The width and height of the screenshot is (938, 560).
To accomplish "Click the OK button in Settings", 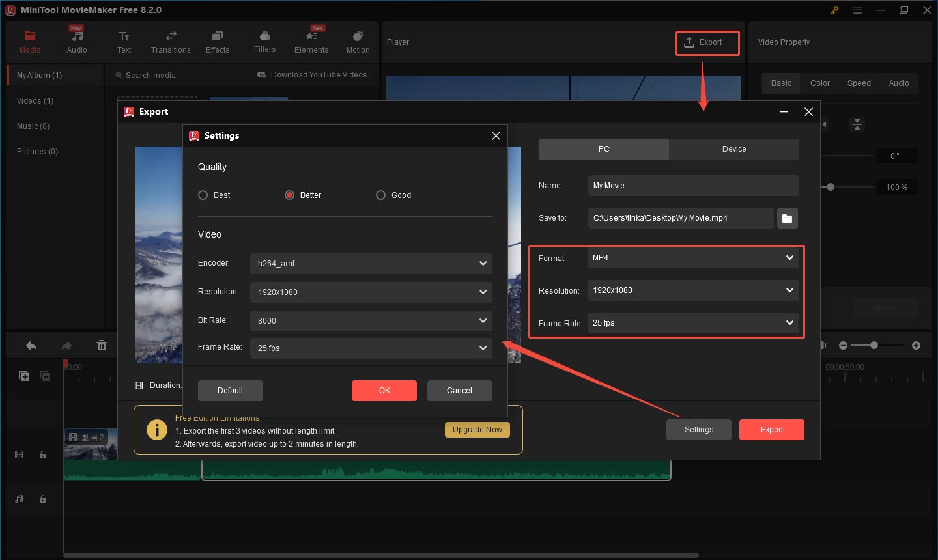I will pyautogui.click(x=384, y=391).
